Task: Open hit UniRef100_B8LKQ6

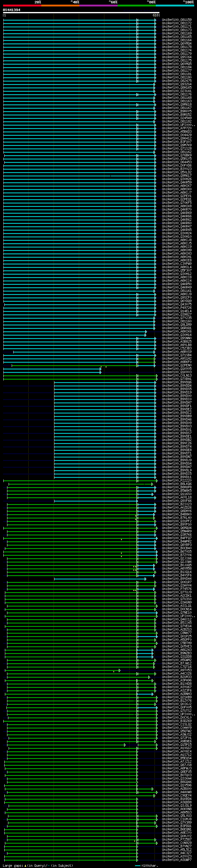Action: [x=177, y=484]
